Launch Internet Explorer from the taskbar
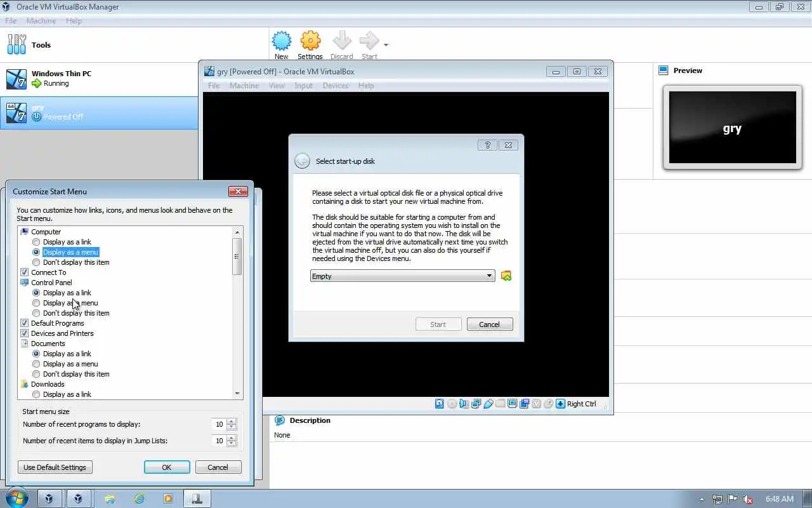 tap(139, 498)
